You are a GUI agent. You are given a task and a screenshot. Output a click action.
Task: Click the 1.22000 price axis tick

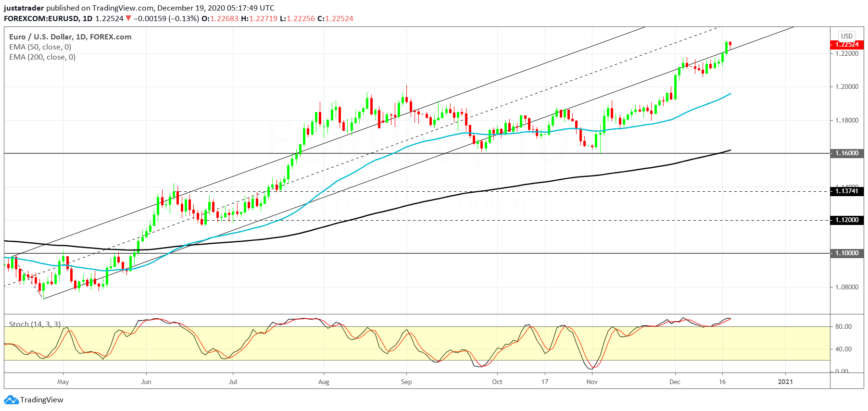(x=847, y=54)
